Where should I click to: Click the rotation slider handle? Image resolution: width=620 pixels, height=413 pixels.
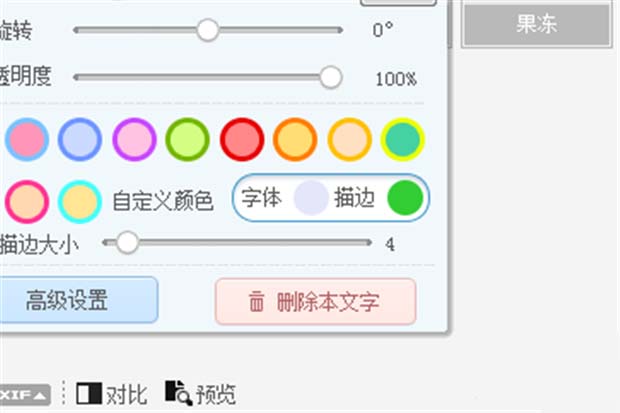207,30
